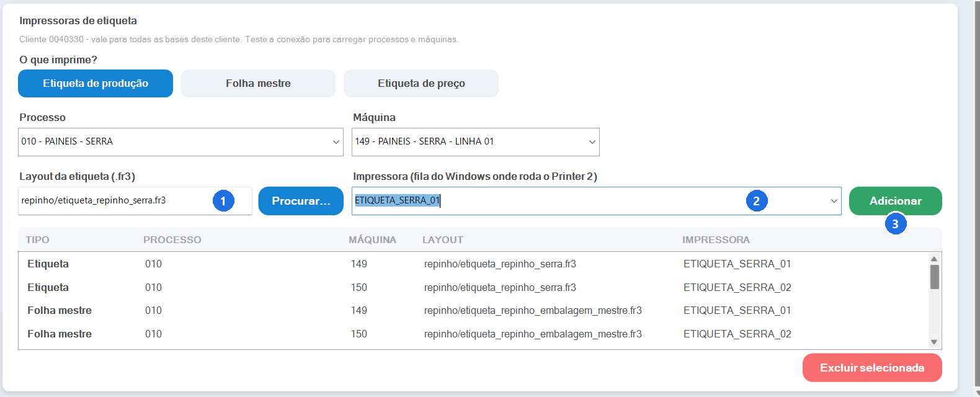
Task: Choose Folha mestre print type
Action: tap(258, 83)
